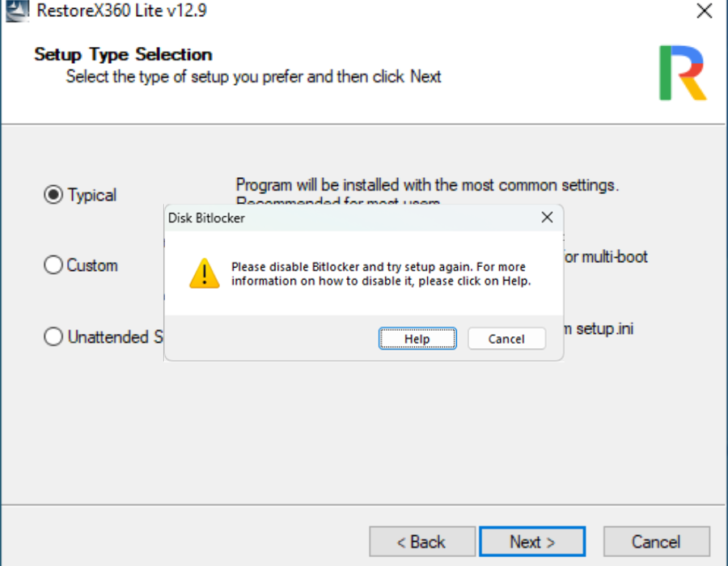
Task: Click the RestoreX360 Lite v12.9 window title
Action: pyautogui.click(x=121, y=11)
